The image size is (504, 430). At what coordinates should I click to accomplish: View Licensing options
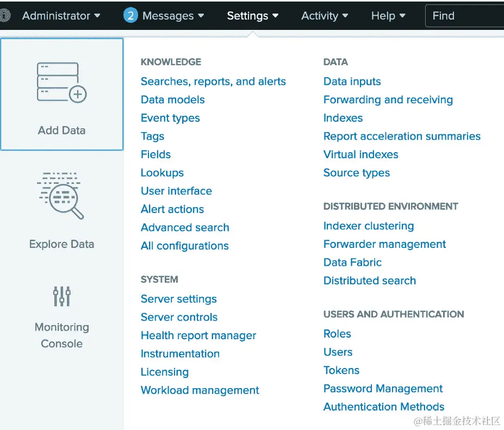pyautogui.click(x=164, y=372)
